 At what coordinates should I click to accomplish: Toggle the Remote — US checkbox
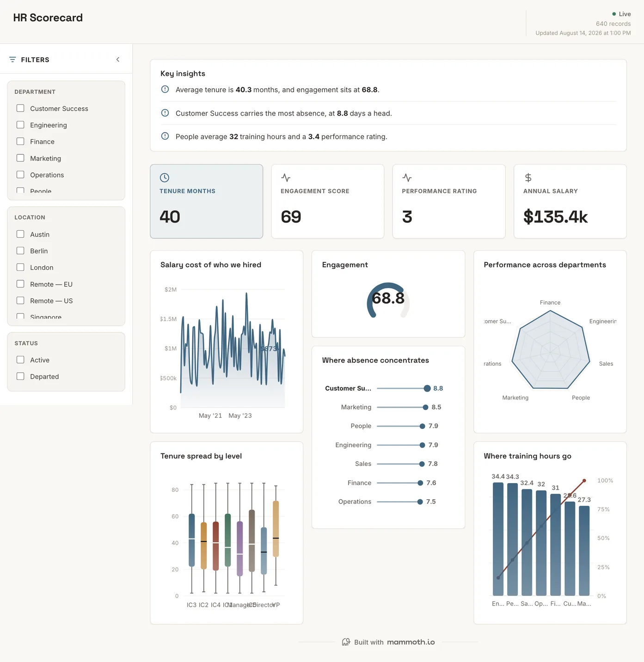coord(20,300)
